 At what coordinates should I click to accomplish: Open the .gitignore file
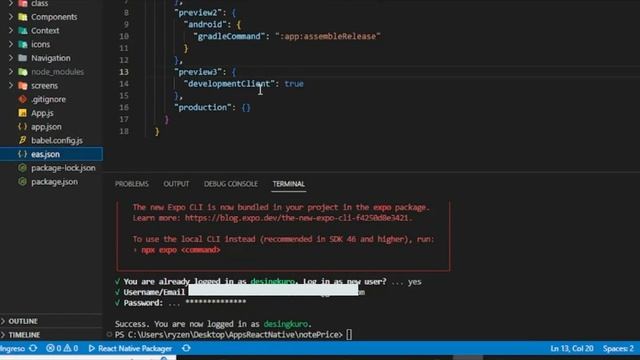coord(48,99)
